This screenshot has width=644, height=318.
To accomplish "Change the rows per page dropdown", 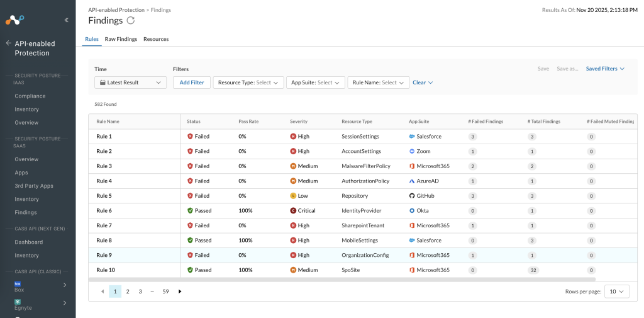I will (617, 292).
